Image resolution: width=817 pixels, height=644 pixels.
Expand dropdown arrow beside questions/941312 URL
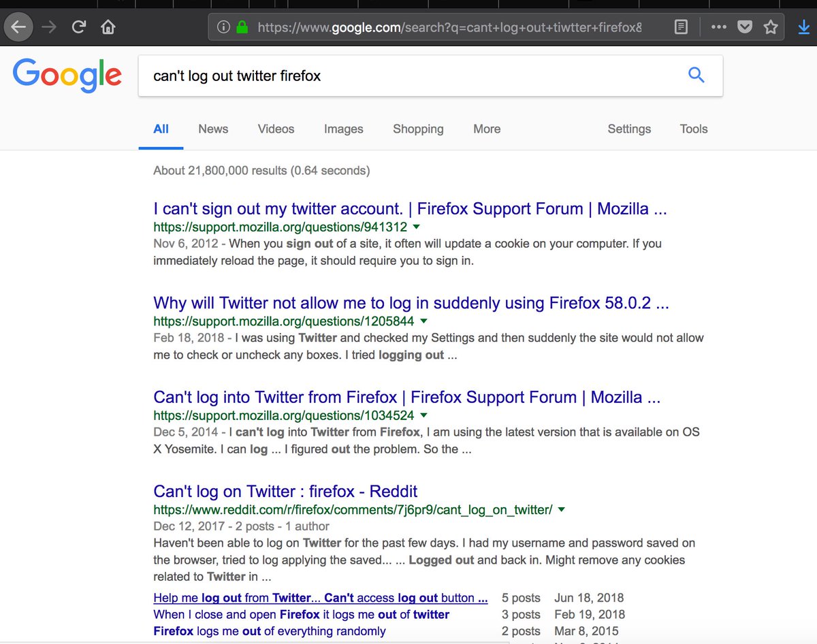(x=417, y=227)
